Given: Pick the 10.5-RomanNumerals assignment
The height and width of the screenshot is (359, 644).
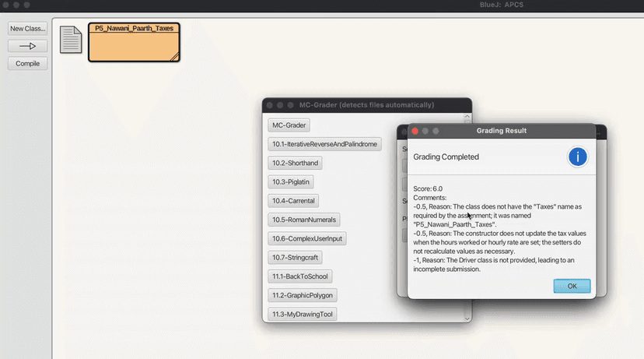Looking at the screenshot, I should click(304, 220).
